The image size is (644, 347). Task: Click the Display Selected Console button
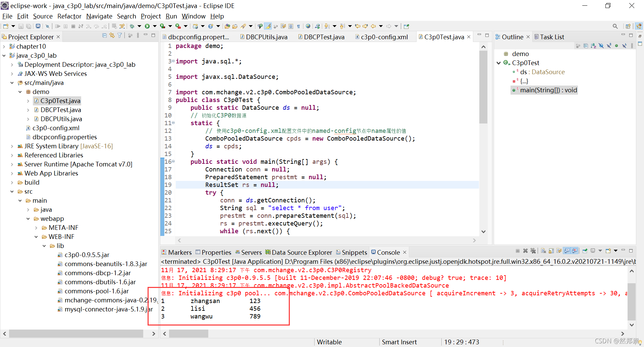coord(592,251)
